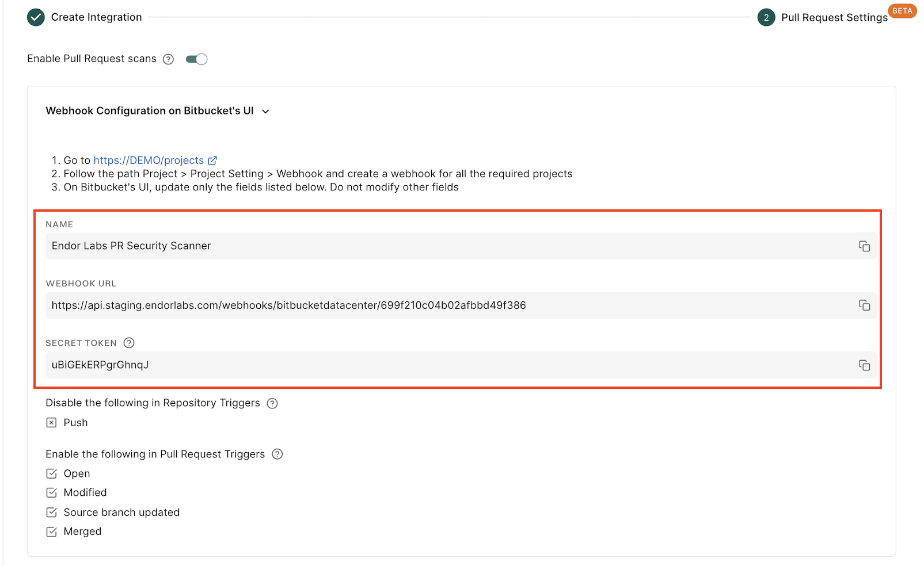
Task: Copy the Webhook URL to clipboard
Action: 864,305
